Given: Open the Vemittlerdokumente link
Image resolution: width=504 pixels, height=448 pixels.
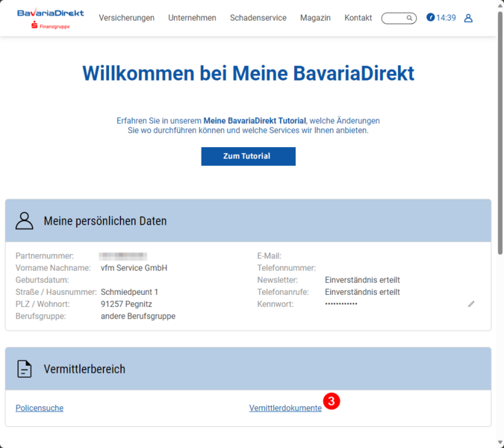Looking at the screenshot, I should tap(285, 408).
